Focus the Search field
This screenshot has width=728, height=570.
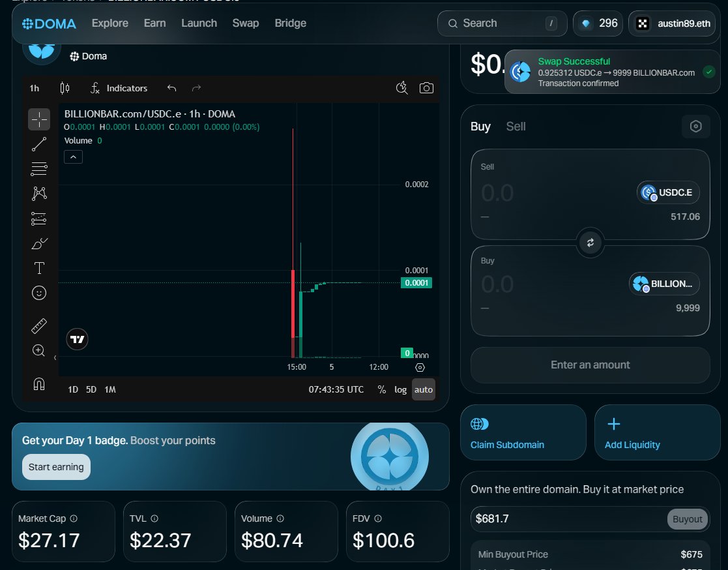(x=502, y=23)
